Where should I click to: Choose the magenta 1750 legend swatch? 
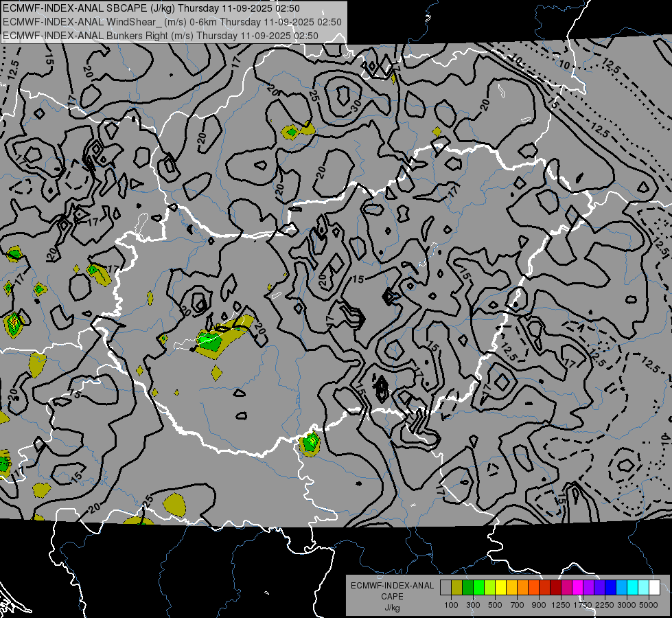pyautogui.click(x=578, y=587)
